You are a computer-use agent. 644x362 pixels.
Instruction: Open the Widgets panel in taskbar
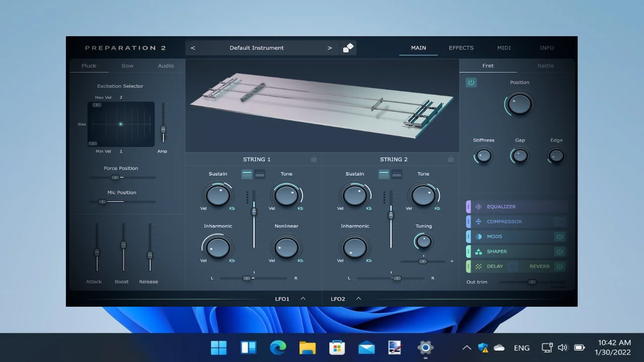coord(249,347)
